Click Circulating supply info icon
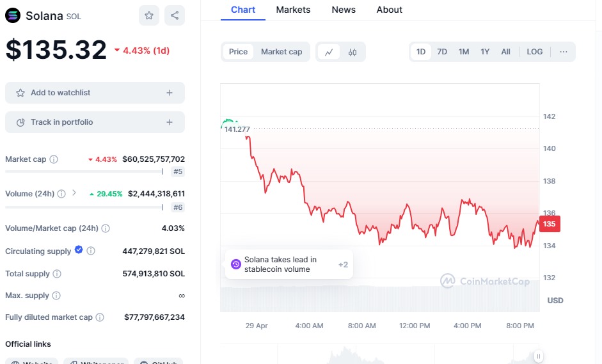The height and width of the screenshot is (364, 602). coord(91,251)
